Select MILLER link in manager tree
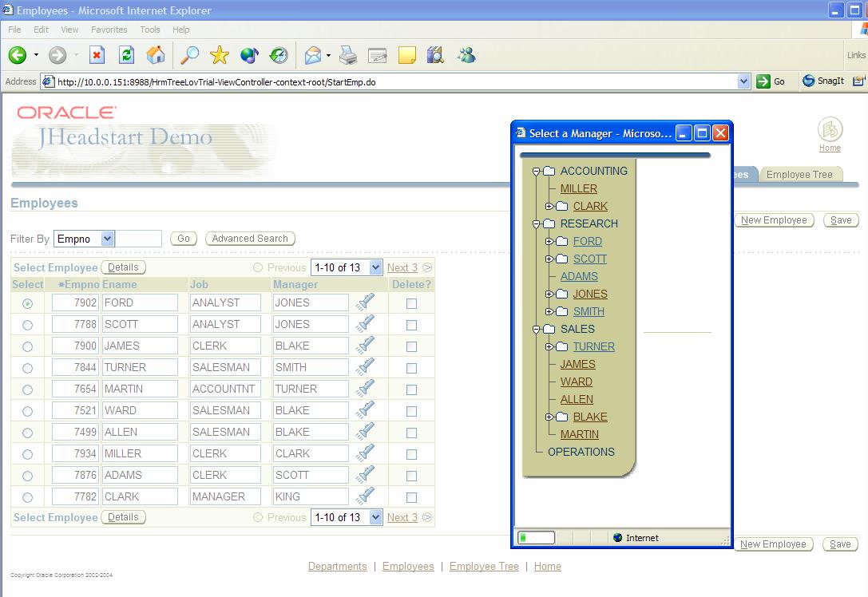The width and height of the screenshot is (868, 597). 578,188
